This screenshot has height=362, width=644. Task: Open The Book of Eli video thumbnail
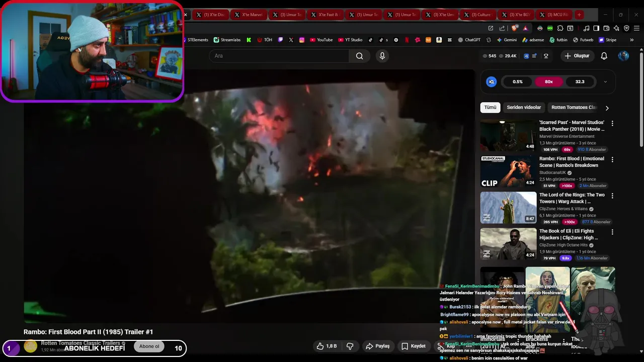508,244
